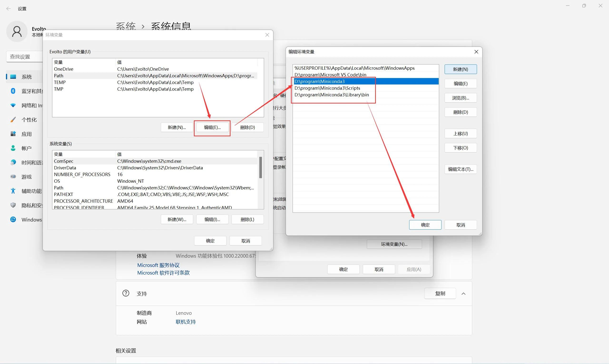609x364 pixels.
Task: Click the Gaming controller icon
Action: coord(13,177)
